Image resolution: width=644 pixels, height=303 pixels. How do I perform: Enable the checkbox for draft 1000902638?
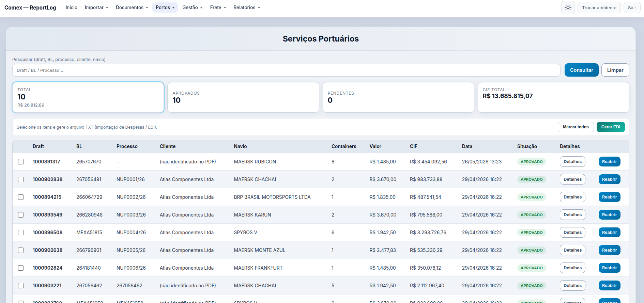click(x=21, y=250)
